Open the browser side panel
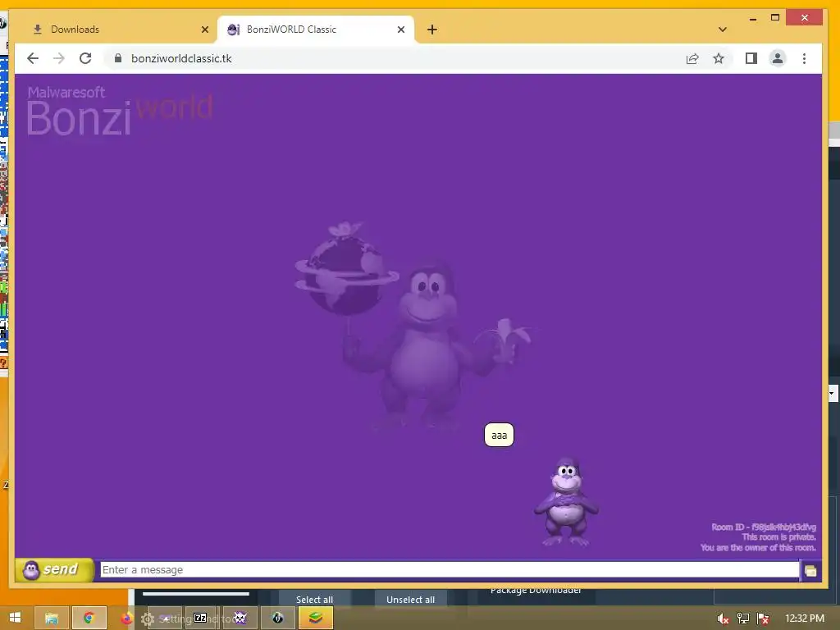 [751, 58]
